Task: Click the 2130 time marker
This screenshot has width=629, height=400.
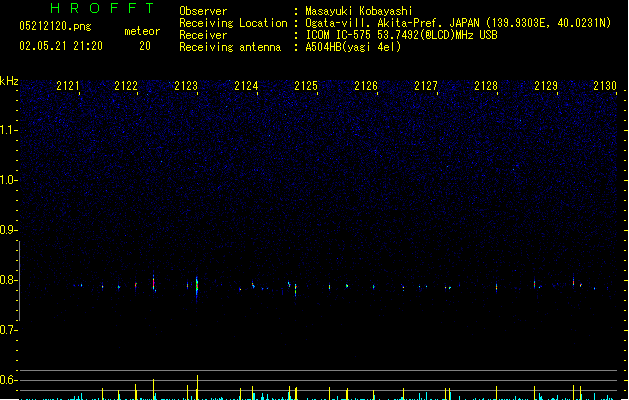Action: [605, 86]
